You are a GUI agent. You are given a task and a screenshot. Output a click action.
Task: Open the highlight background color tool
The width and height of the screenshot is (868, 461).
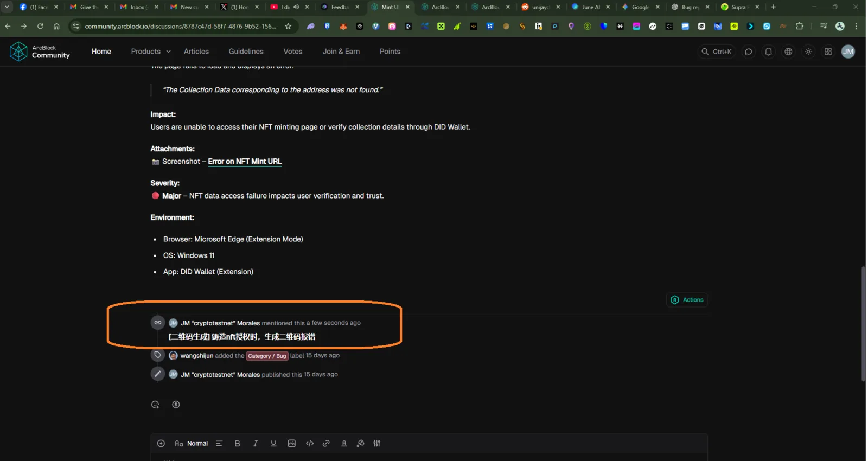360,444
